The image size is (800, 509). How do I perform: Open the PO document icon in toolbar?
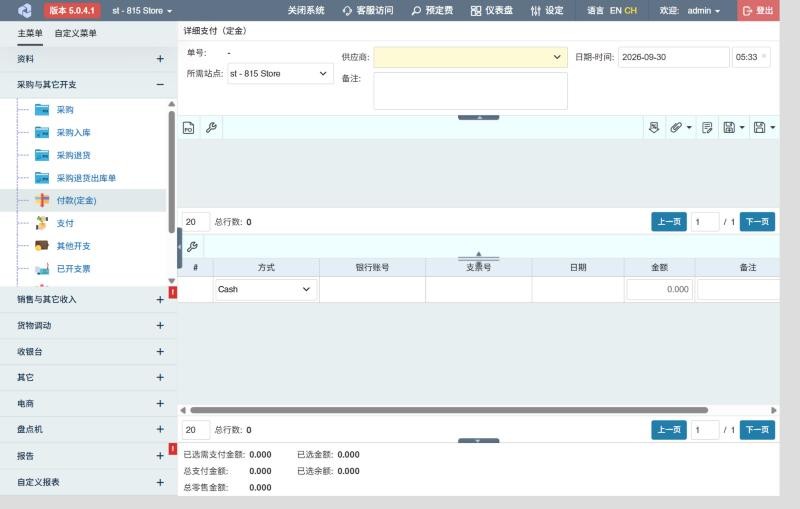pyautogui.click(x=188, y=128)
